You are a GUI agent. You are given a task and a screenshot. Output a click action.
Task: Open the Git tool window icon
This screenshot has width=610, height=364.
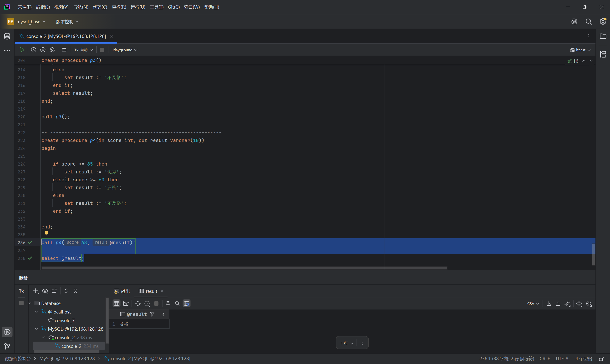coord(7,346)
